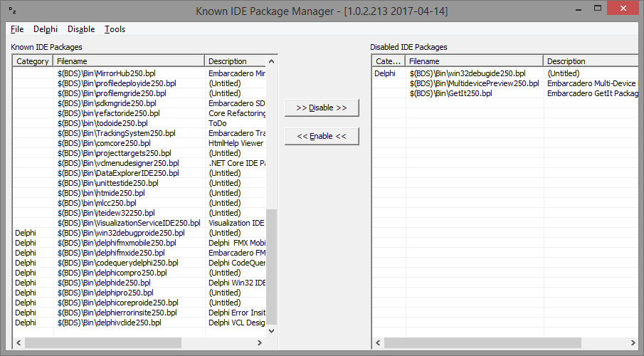Select the MirrorHub250.bpl row
644x356 pixels.
[139, 73]
